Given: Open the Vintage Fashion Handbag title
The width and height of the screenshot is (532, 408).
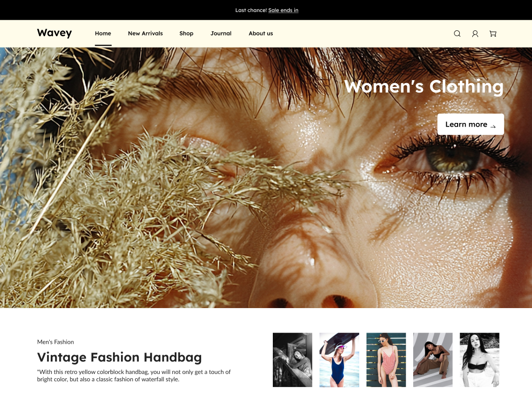Looking at the screenshot, I should [x=119, y=358].
